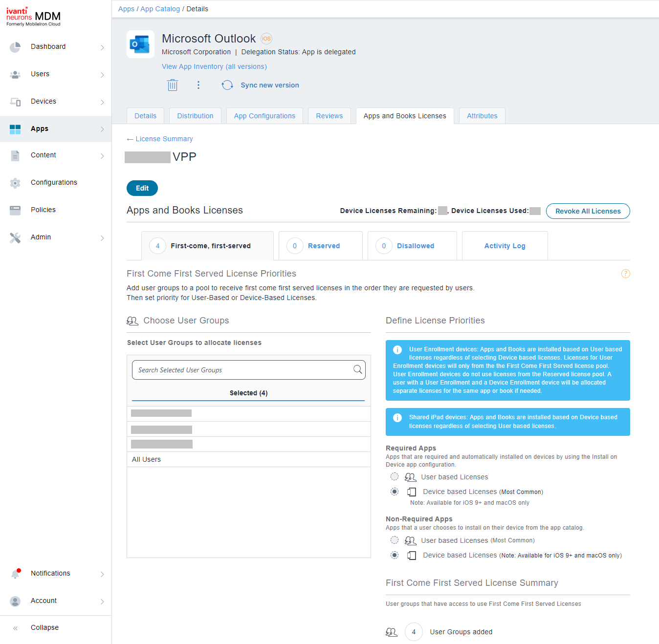Click the help question mark near License Priorities
Viewport: 659px width, 644px height.
[625, 274]
